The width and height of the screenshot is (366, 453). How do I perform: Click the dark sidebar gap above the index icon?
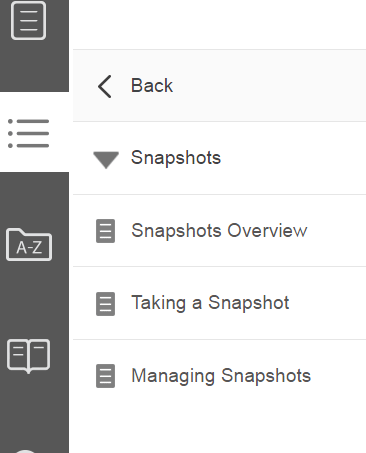click(x=34, y=200)
